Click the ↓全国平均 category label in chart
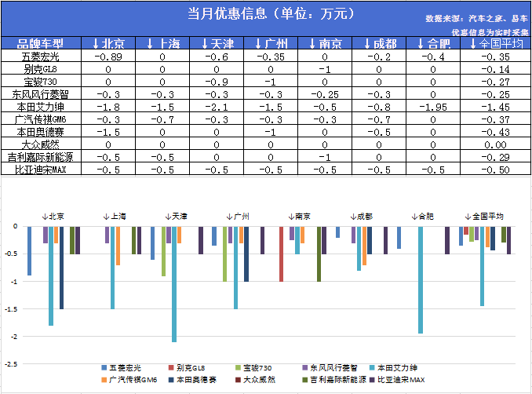 [484, 216]
